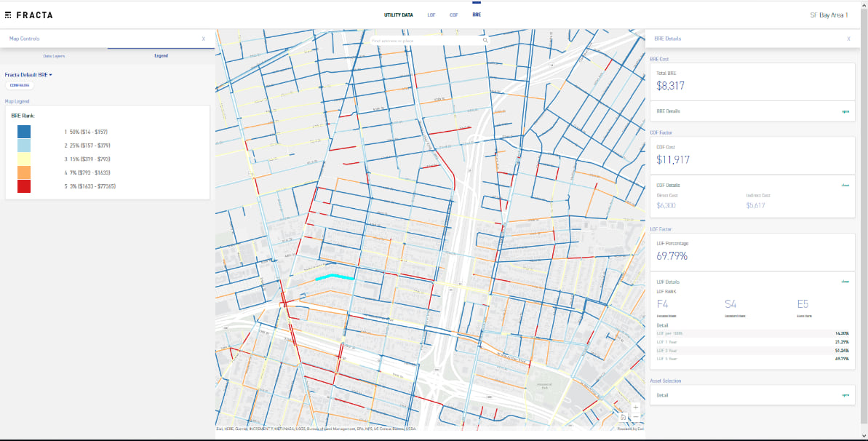The image size is (868, 441).
Task: Click the orange rank 4 swatch
Action: coord(24,172)
